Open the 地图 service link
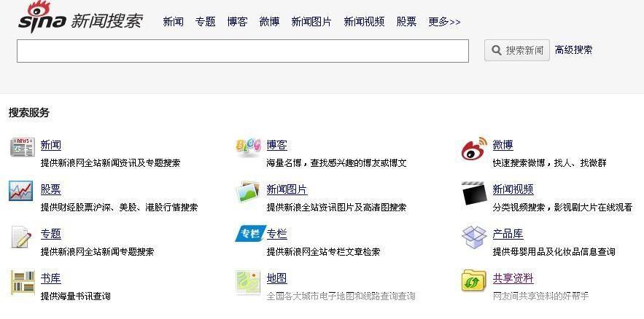 point(277,278)
